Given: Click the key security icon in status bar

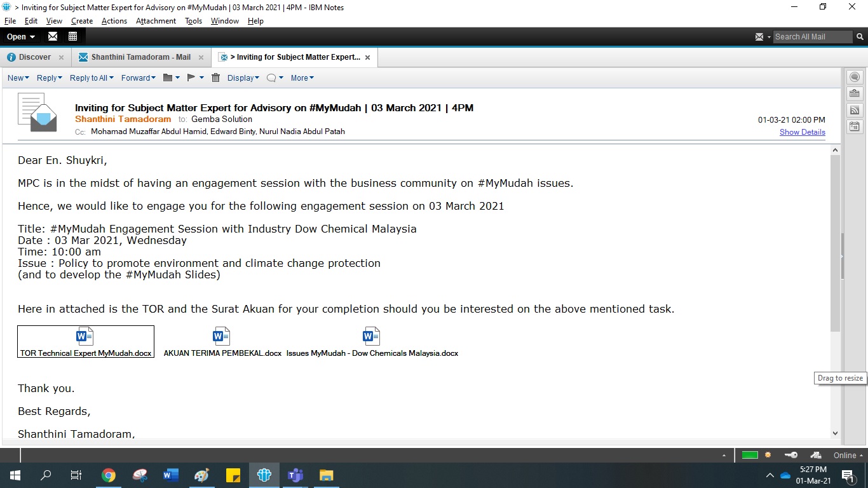Looking at the screenshot, I should click(790, 455).
